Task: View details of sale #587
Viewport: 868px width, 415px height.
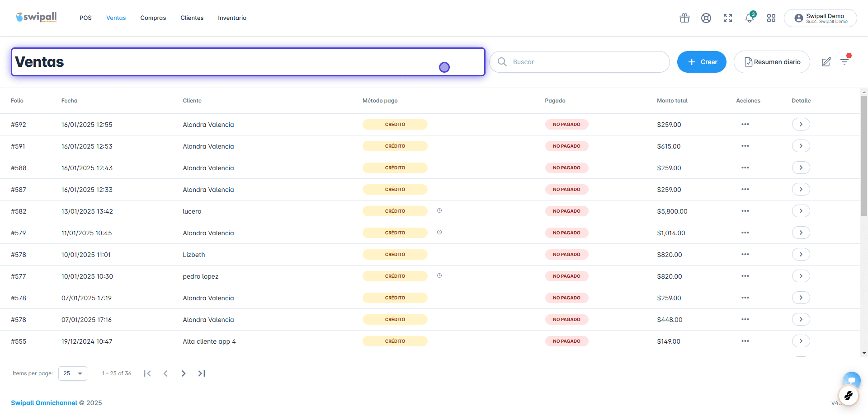Action: tap(801, 189)
